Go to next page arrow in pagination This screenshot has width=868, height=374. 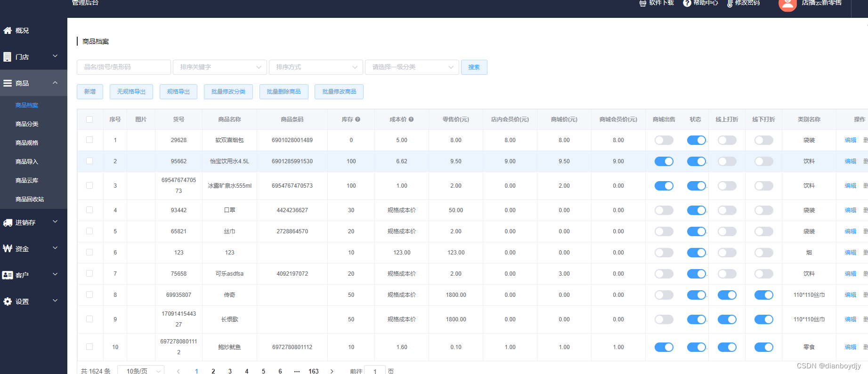click(x=332, y=371)
